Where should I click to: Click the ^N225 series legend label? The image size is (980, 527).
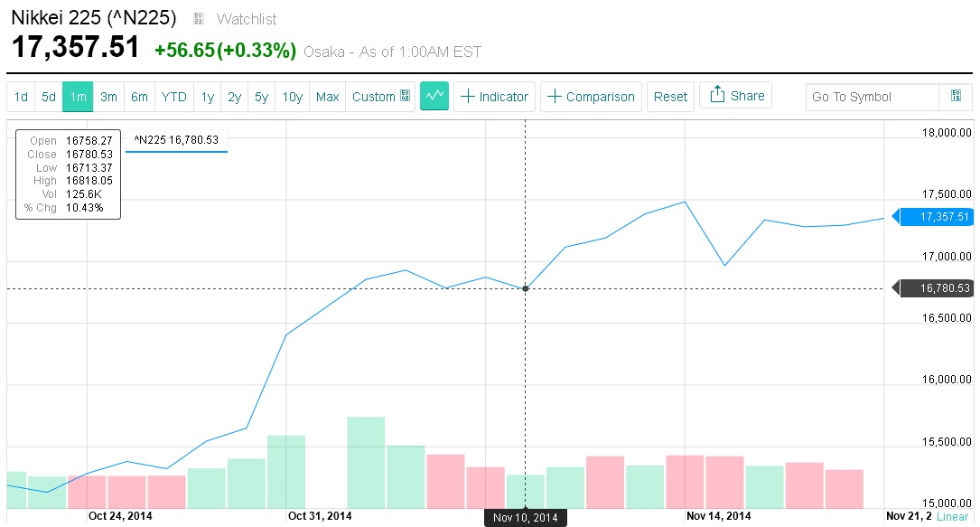pos(177,140)
